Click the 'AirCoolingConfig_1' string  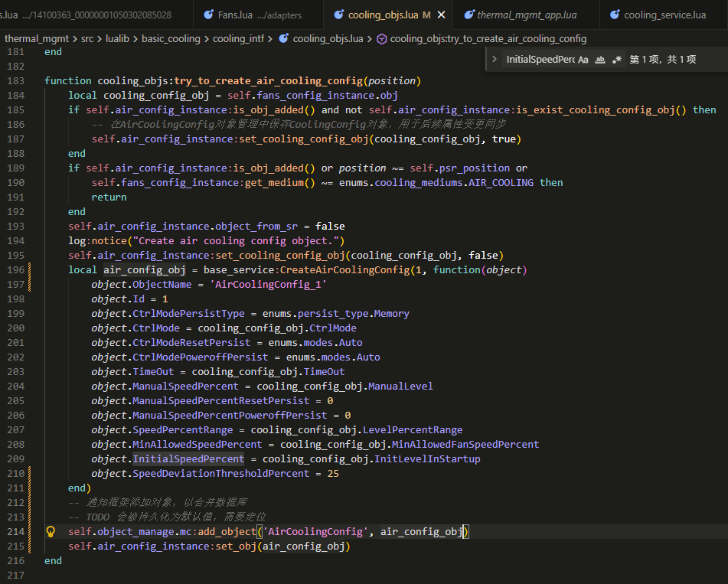[269, 285]
